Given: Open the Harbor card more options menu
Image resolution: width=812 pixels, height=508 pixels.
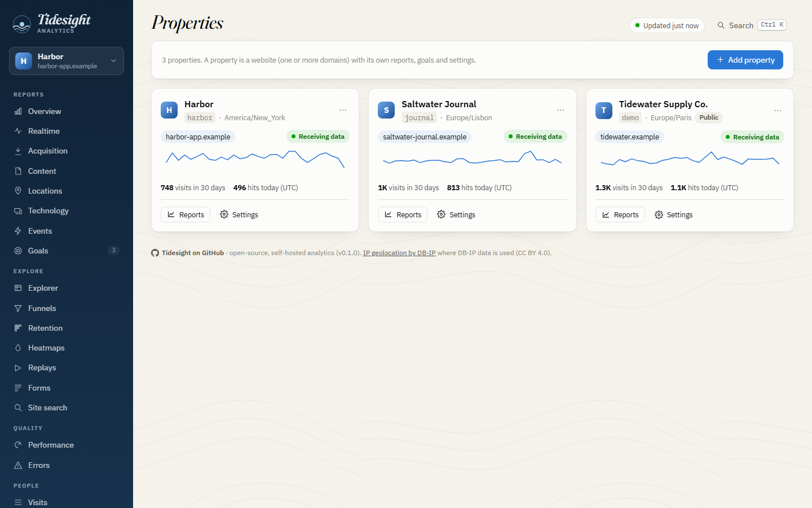Looking at the screenshot, I should pyautogui.click(x=343, y=110).
